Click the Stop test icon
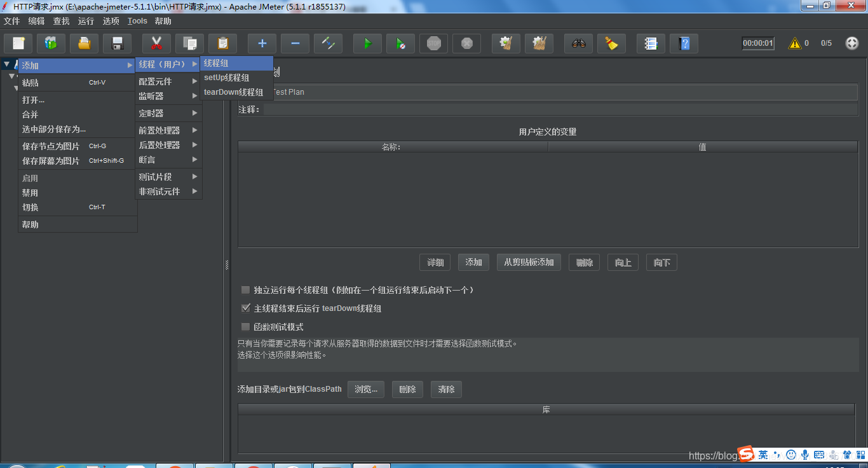This screenshot has width=868, height=468. coord(433,43)
